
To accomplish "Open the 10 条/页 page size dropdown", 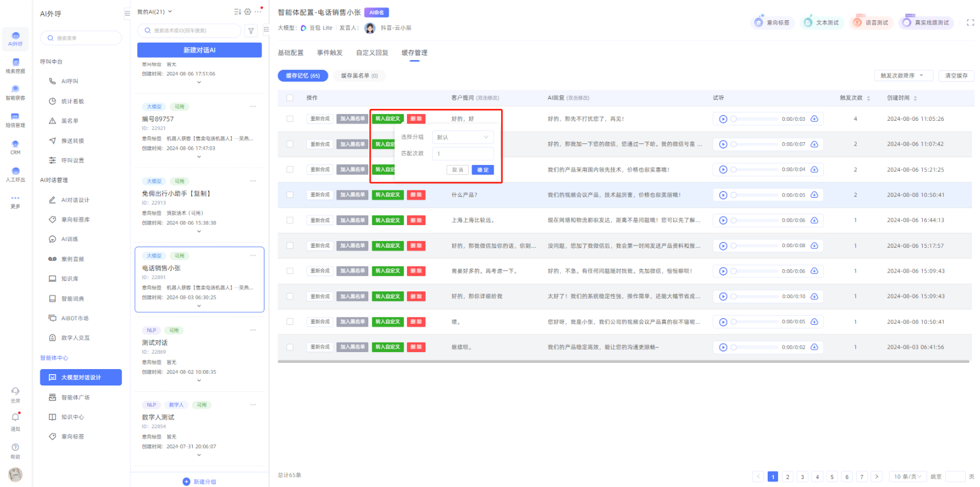I will pyautogui.click(x=907, y=477).
